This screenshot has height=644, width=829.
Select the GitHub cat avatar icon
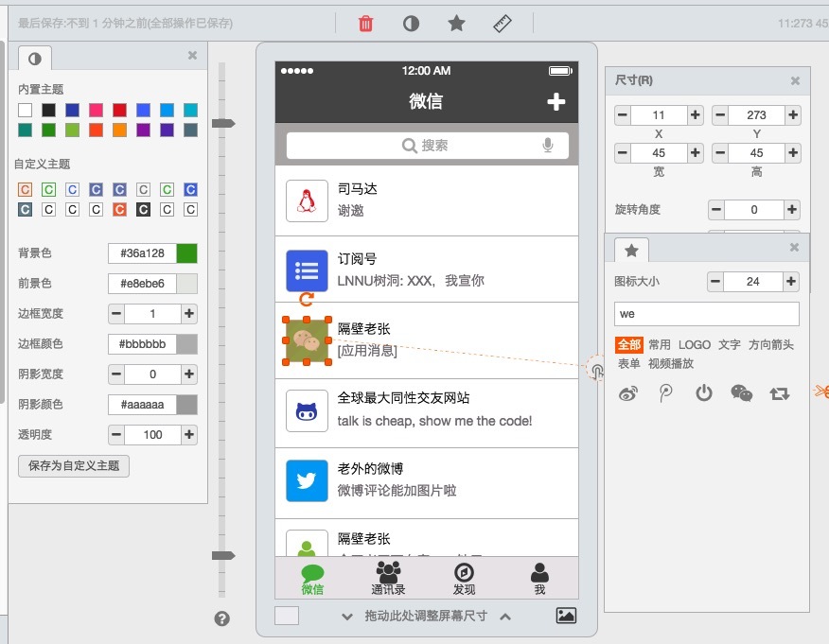307,411
